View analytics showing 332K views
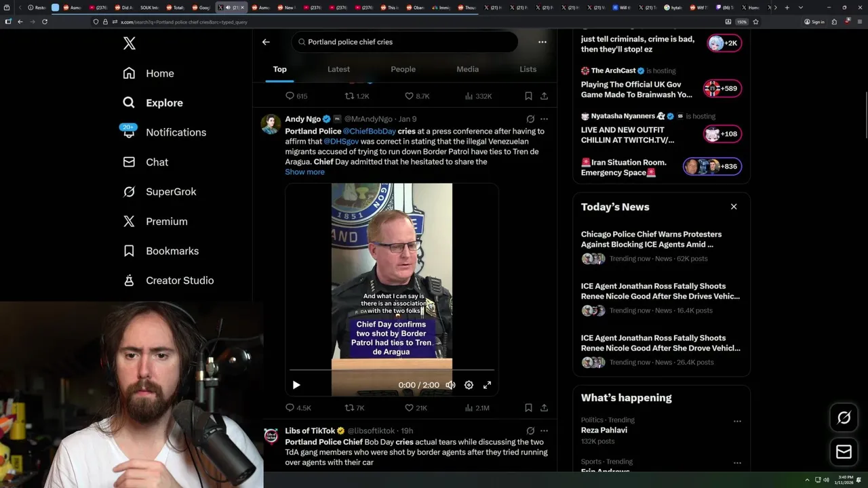The height and width of the screenshot is (488, 868). [x=478, y=96]
